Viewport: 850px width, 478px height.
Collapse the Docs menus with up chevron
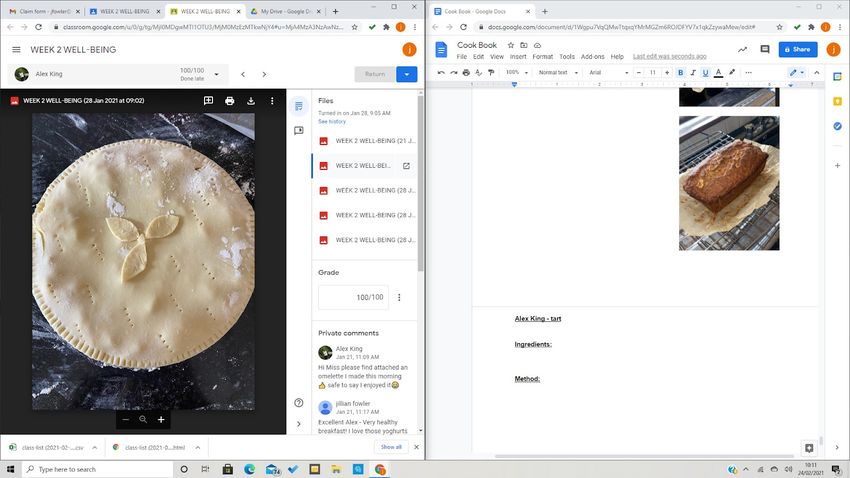click(817, 72)
